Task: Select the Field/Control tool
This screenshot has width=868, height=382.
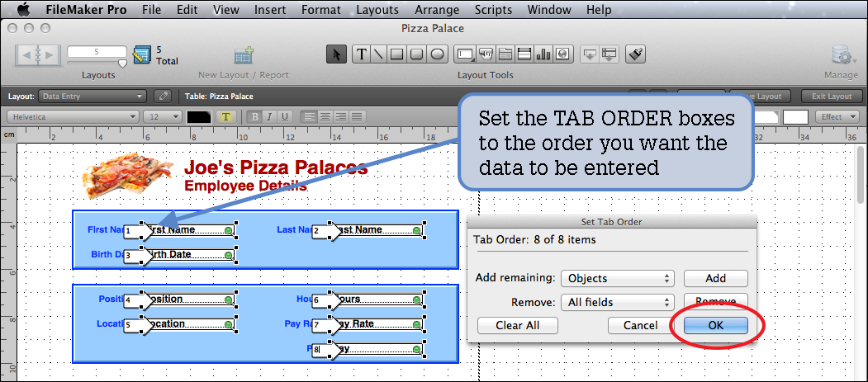Action: coord(465,54)
